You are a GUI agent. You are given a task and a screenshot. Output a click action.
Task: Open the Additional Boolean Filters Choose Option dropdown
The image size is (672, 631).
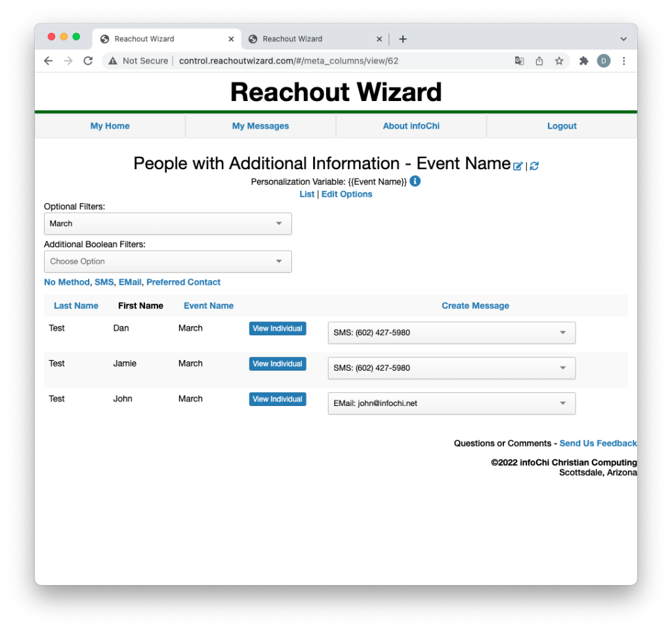[168, 261]
